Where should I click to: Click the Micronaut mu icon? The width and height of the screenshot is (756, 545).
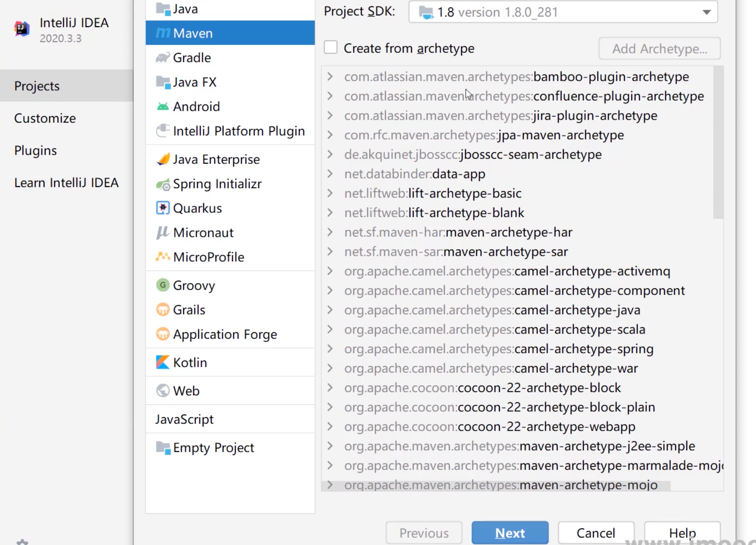(162, 233)
